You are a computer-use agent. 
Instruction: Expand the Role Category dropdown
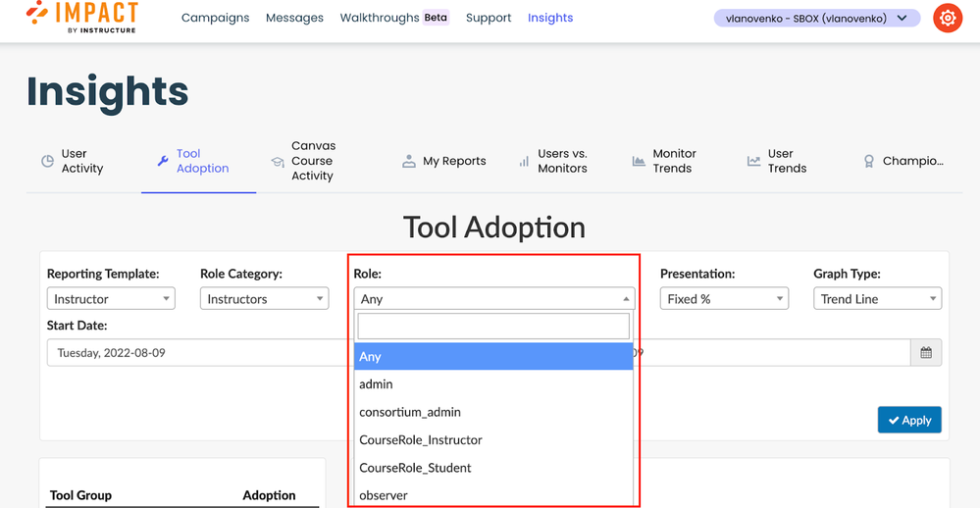(264, 299)
